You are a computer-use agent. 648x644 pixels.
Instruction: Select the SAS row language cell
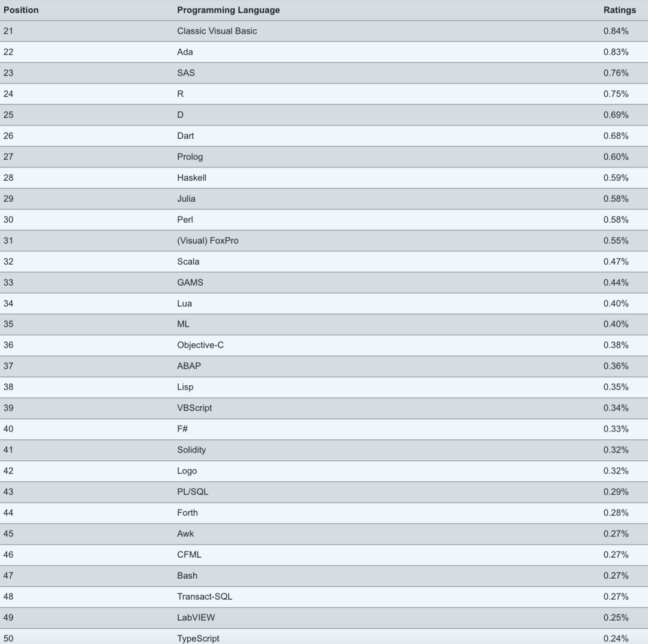186,73
